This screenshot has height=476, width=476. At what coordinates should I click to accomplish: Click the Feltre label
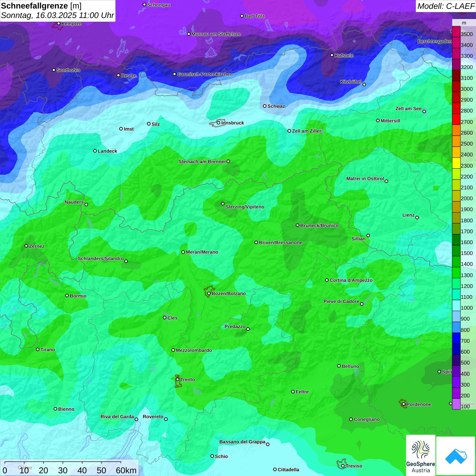(302, 392)
